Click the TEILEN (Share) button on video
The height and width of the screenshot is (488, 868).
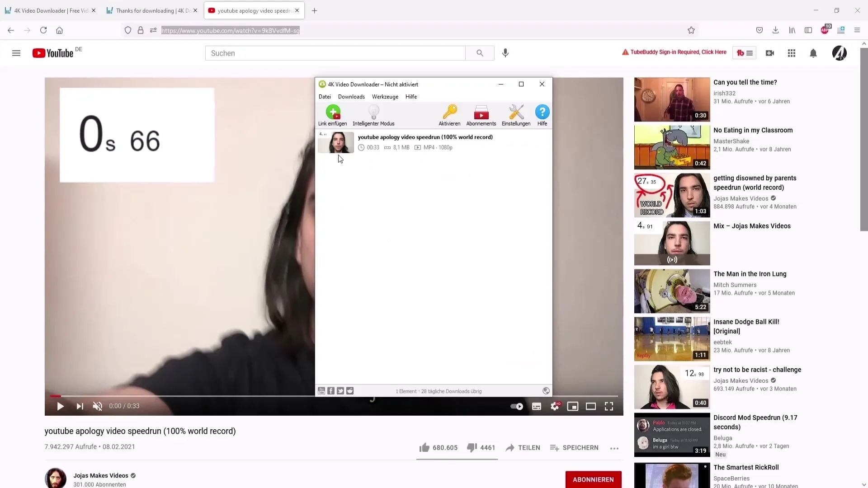click(523, 447)
